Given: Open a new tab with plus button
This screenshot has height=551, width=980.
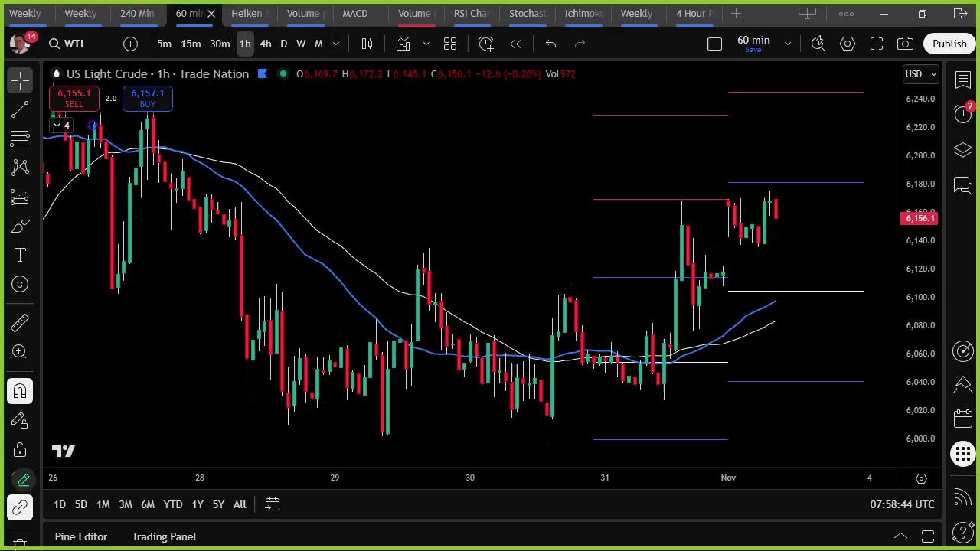Looking at the screenshot, I should pos(736,13).
